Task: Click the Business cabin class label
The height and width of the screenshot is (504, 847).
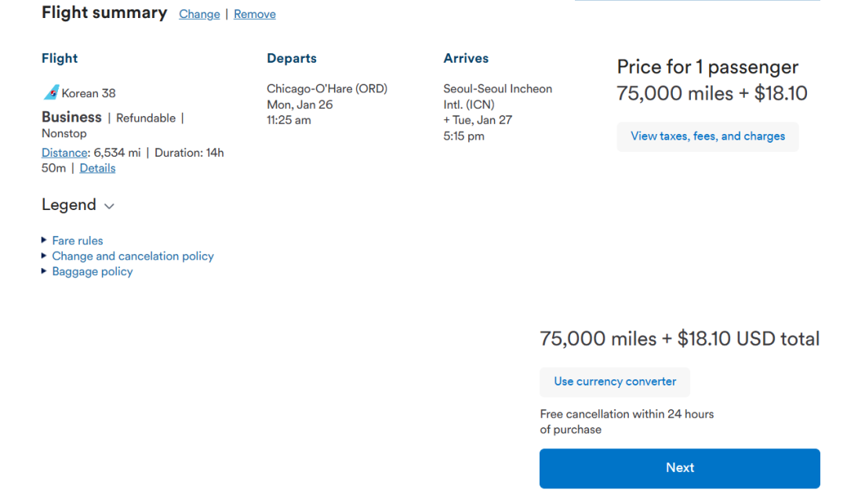Action: coord(71,118)
